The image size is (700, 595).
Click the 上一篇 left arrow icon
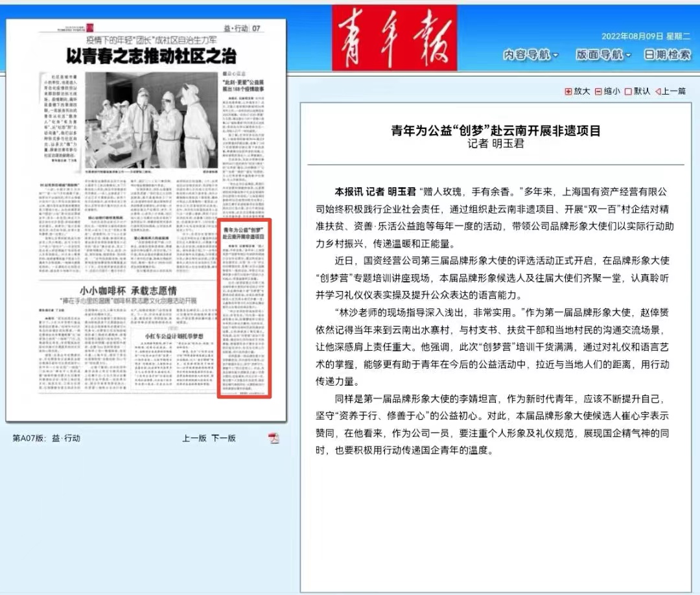658,91
